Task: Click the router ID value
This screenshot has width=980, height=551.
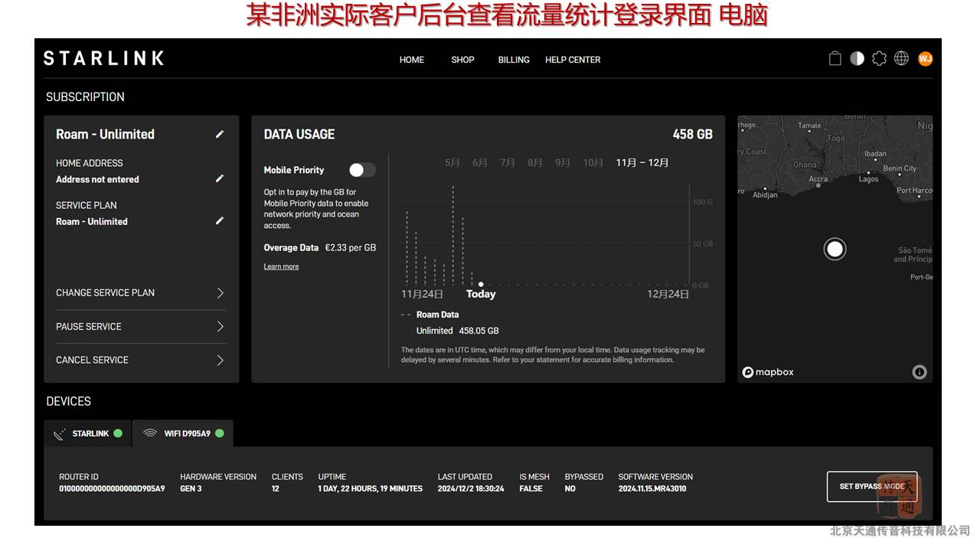Action: pos(112,488)
